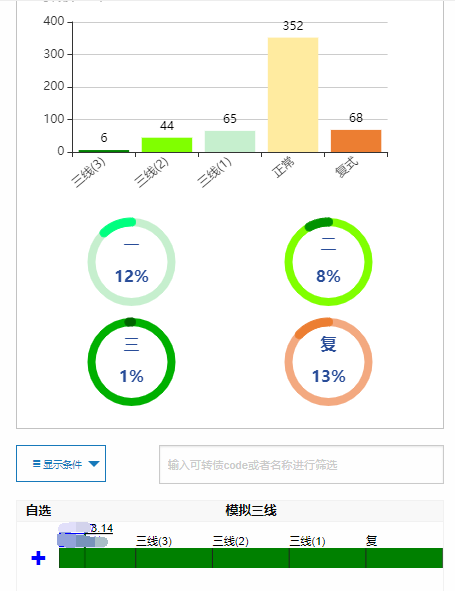Click the underlined 3.14 value link

coord(102,528)
